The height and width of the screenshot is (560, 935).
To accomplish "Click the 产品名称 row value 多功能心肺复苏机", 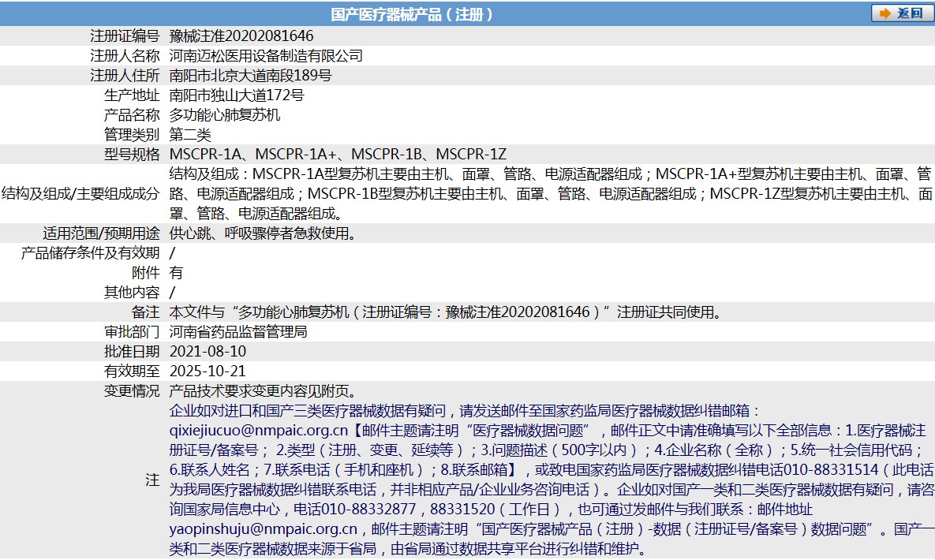I will click(225, 115).
